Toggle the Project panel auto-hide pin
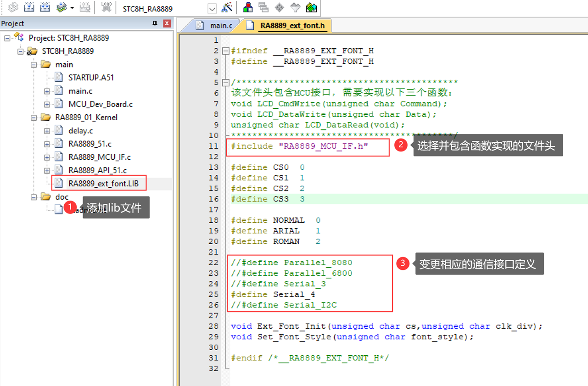The height and width of the screenshot is (386, 588). pyautogui.click(x=155, y=23)
